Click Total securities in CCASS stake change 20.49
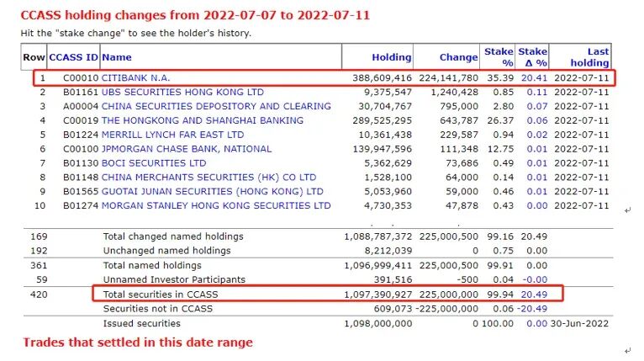The height and width of the screenshot is (361, 644). 534,295
